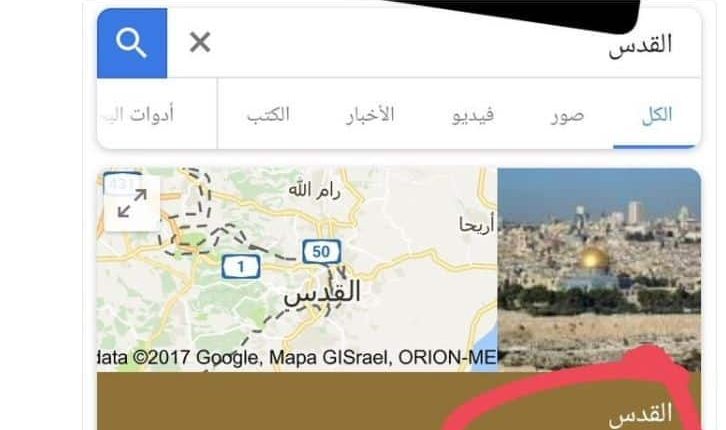
Task: Click the map data copyright text
Action: [297, 357]
